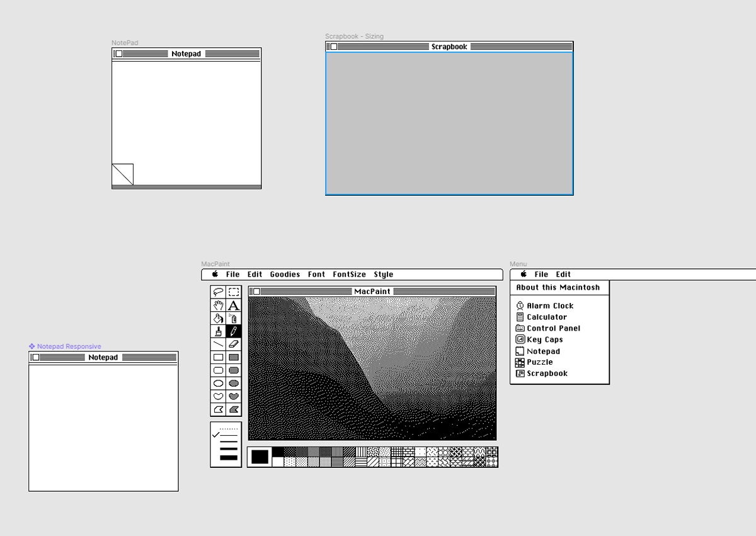Open Edit in the Menu frame bar
This screenshot has height=536, width=756.
(x=563, y=274)
